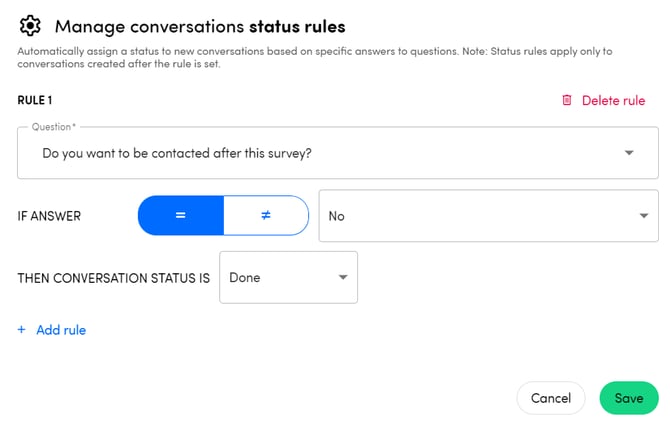Click the Delete rule text
This screenshot has height=425, width=670.
click(x=613, y=100)
